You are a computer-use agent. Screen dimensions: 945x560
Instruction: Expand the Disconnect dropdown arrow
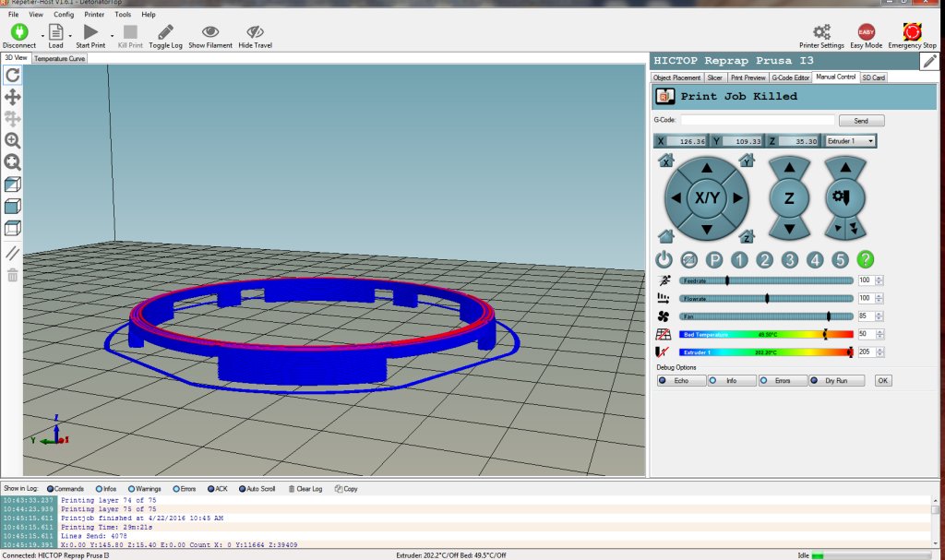point(42,36)
